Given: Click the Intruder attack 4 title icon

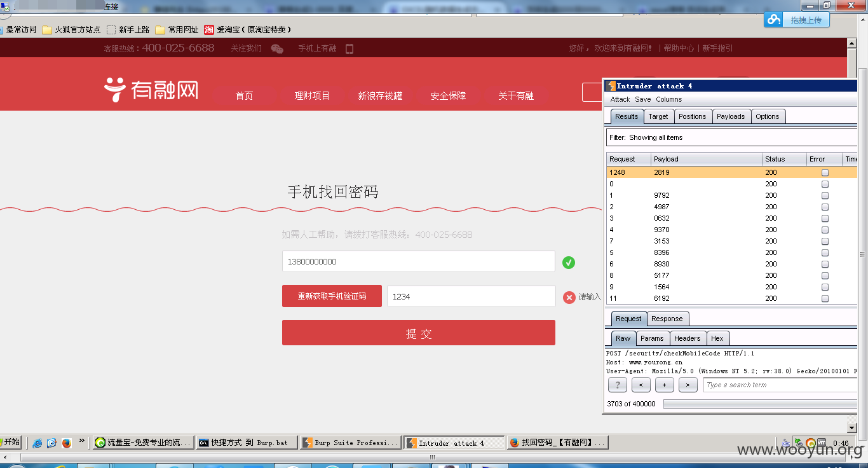Looking at the screenshot, I should click(x=611, y=86).
